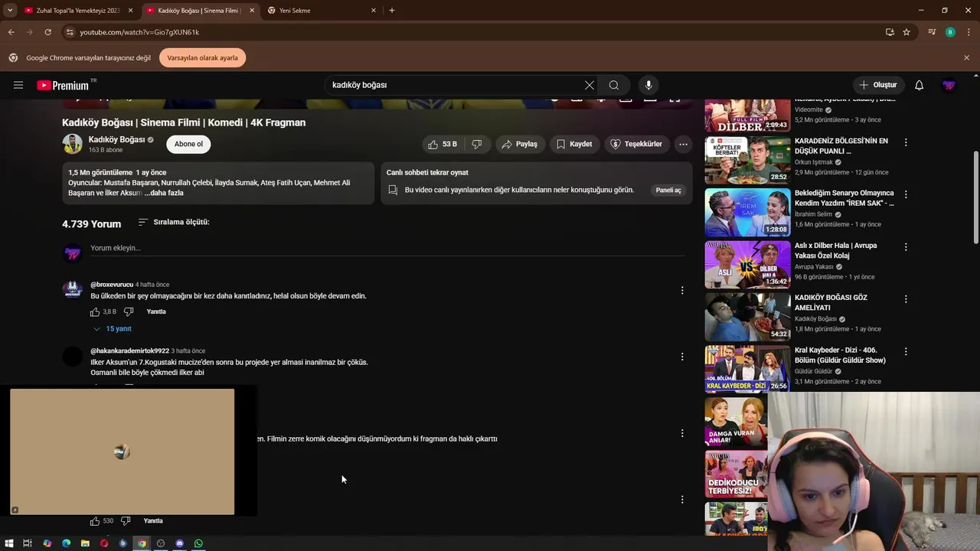Open the Sıralama ölçütü sort dropdown
This screenshot has height=551, width=980.
click(174, 222)
